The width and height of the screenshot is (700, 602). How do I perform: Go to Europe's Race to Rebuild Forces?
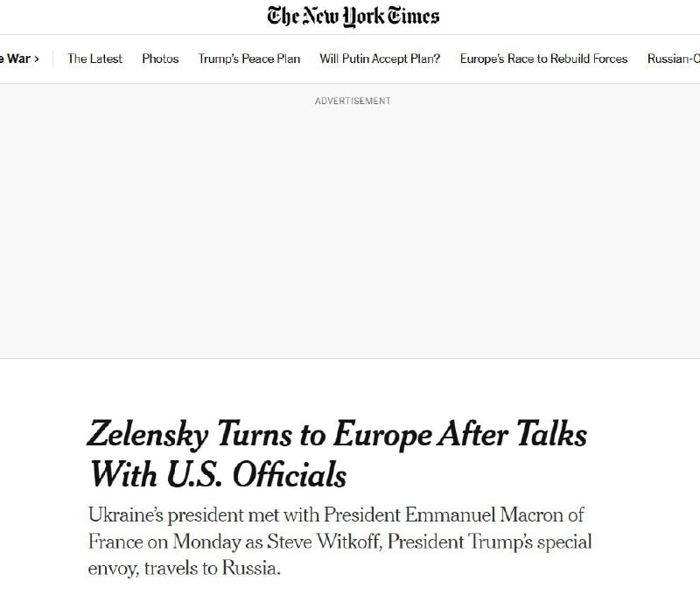(x=543, y=59)
